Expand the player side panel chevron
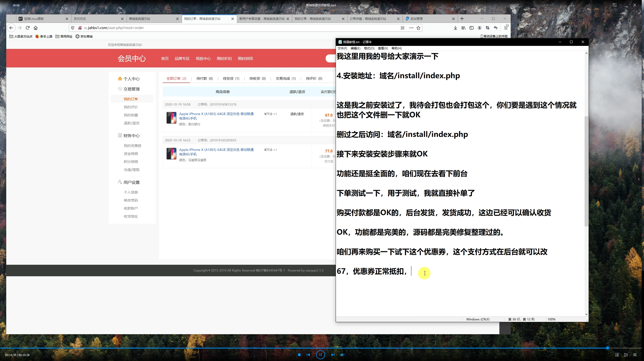 point(639,179)
